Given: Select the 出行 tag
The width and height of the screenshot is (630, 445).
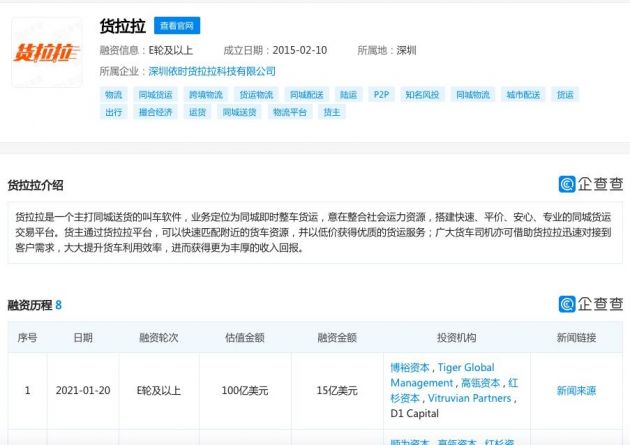Looking at the screenshot, I should pyautogui.click(x=113, y=112).
